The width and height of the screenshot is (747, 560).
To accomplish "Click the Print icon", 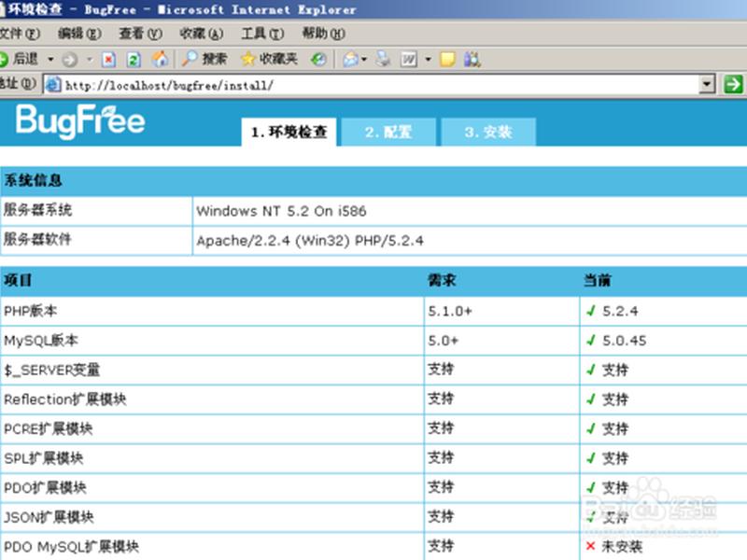I will click(x=383, y=59).
